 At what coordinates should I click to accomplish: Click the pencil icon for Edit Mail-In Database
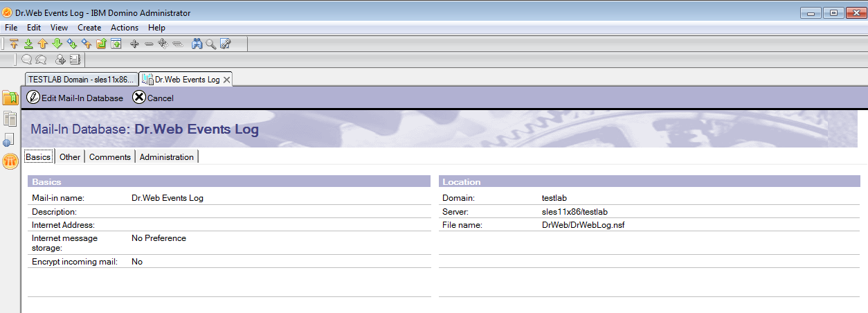click(33, 98)
